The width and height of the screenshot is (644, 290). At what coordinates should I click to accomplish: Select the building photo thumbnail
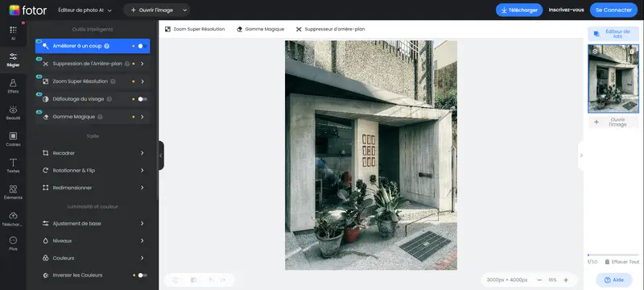click(613, 78)
